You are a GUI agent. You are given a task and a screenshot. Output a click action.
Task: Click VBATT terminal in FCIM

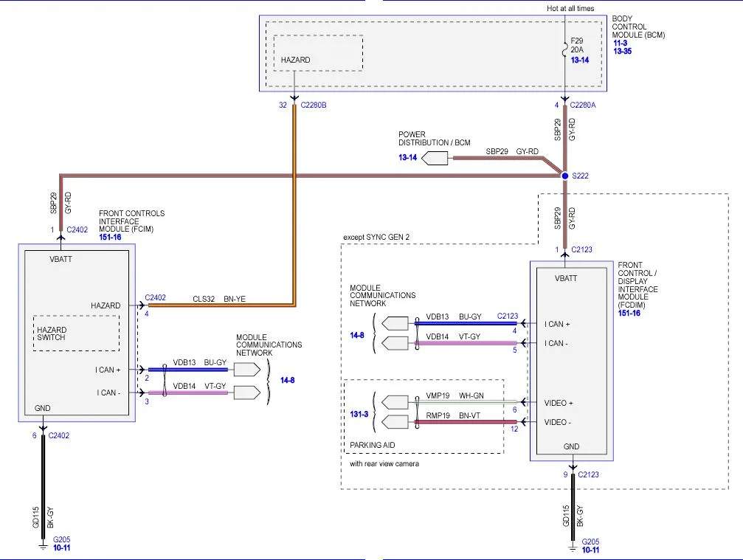coord(61,260)
